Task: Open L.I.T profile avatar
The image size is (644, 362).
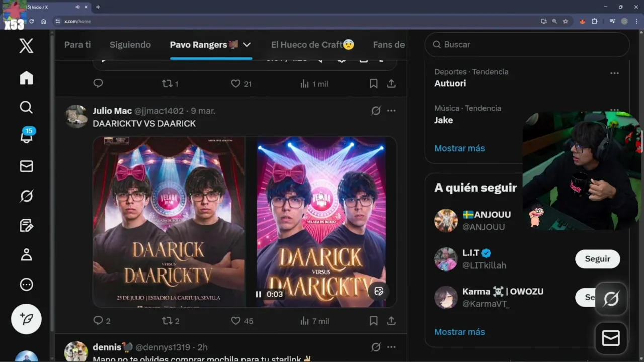Action: [446, 259]
